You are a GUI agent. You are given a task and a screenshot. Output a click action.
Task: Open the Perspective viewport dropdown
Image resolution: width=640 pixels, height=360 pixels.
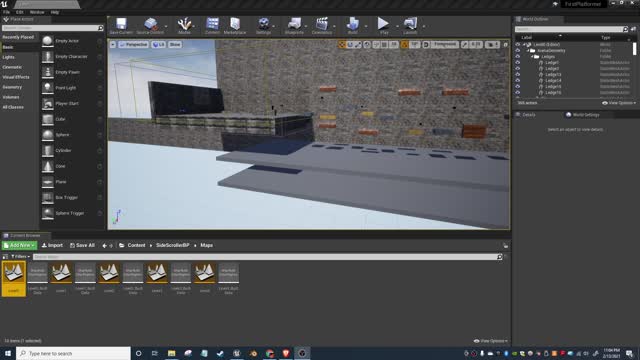[x=133, y=44]
